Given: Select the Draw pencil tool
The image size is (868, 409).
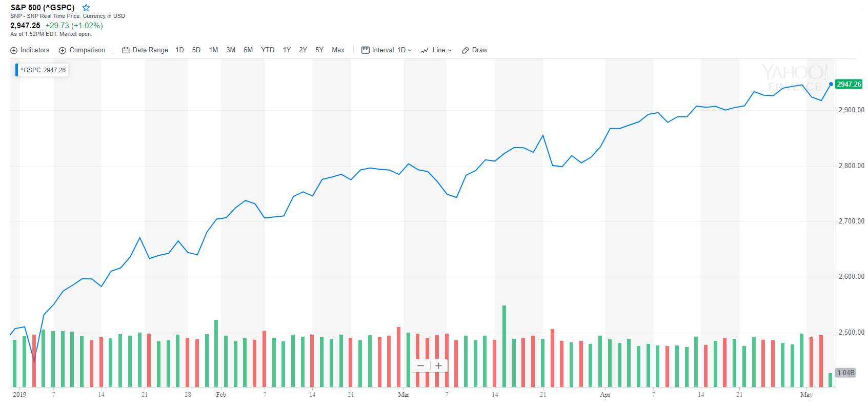Looking at the screenshot, I should 465,50.
